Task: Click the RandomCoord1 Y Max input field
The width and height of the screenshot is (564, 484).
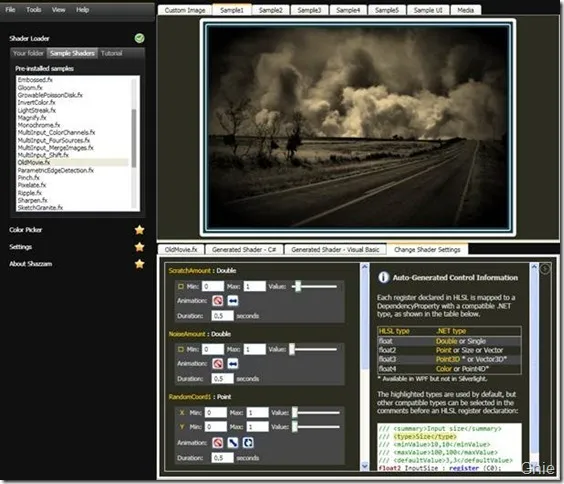Action: point(258,427)
